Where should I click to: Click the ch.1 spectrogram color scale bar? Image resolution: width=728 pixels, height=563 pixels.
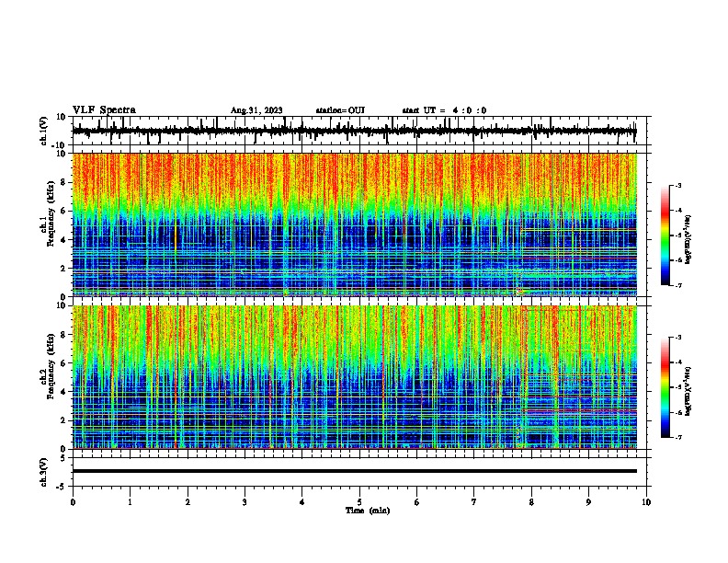click(x=665, y=236)
